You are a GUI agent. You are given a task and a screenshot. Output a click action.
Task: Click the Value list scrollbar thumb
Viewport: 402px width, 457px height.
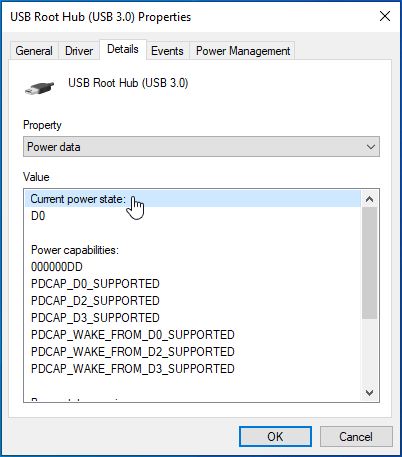(369, 263)
